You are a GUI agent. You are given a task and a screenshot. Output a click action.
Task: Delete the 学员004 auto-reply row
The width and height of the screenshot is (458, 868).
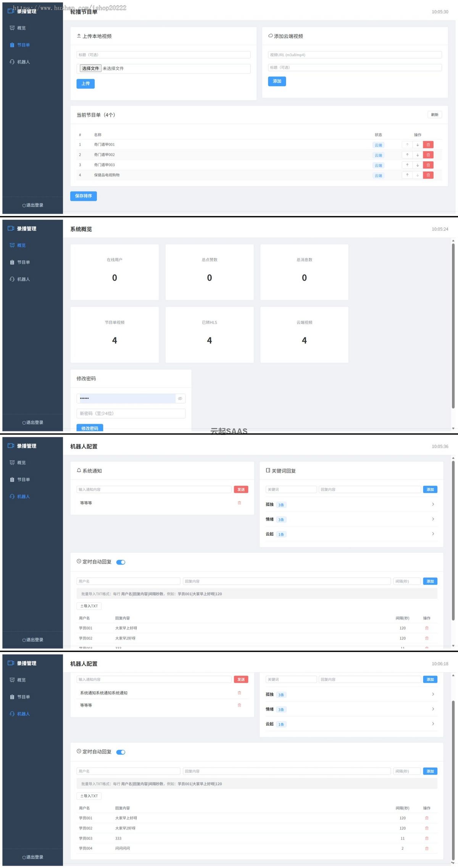pyautogui.click(x=427, y=849)
